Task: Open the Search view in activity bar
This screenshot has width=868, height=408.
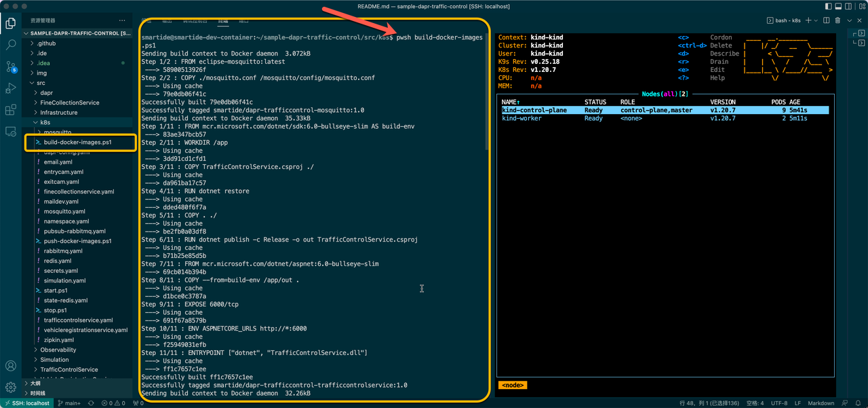Action: [11, 45]
